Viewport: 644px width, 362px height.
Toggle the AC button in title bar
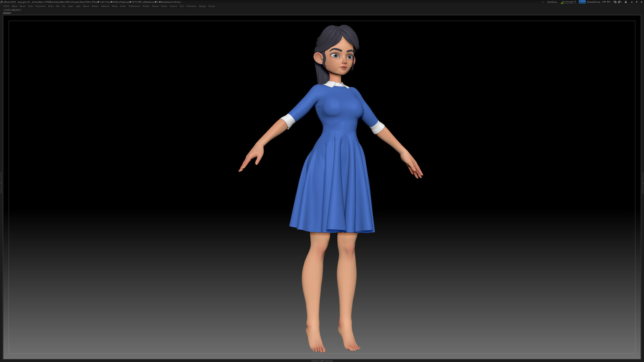point(543,2)
